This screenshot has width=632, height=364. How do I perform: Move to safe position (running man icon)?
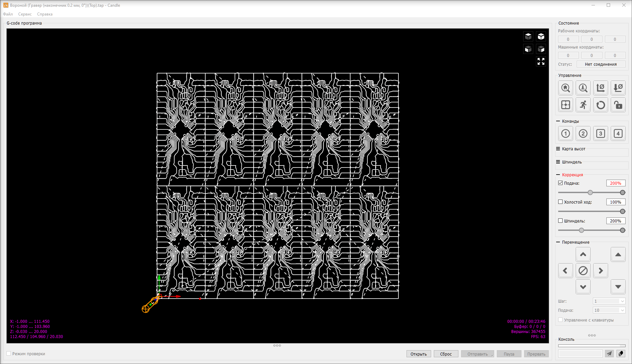tap(583, 105)
